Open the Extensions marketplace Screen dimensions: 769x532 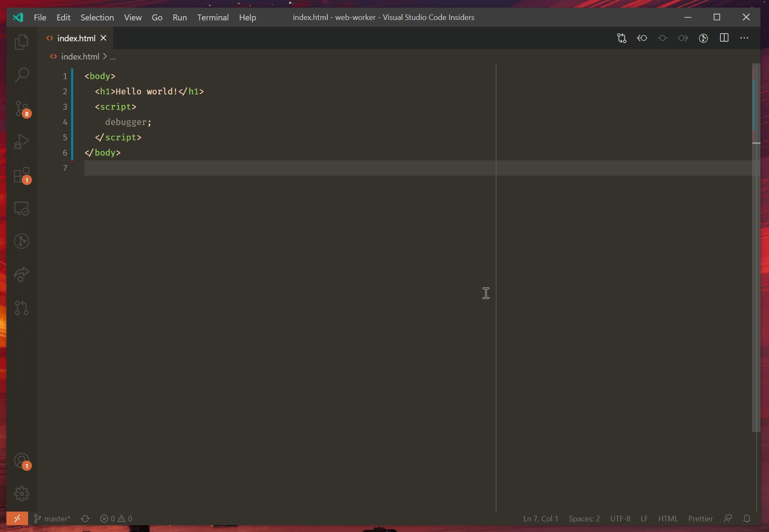[x=21, y=176]
